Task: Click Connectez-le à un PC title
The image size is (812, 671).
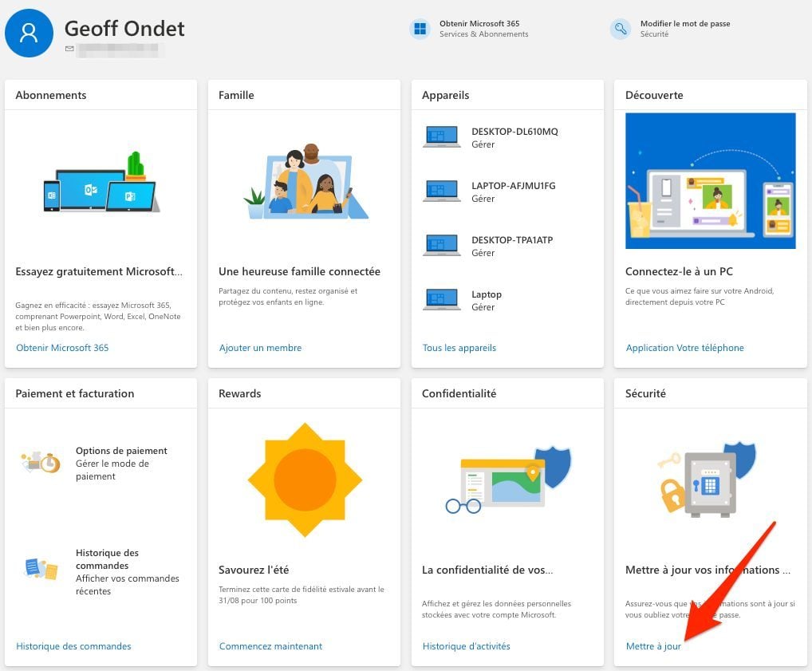Action: (679, 271)
